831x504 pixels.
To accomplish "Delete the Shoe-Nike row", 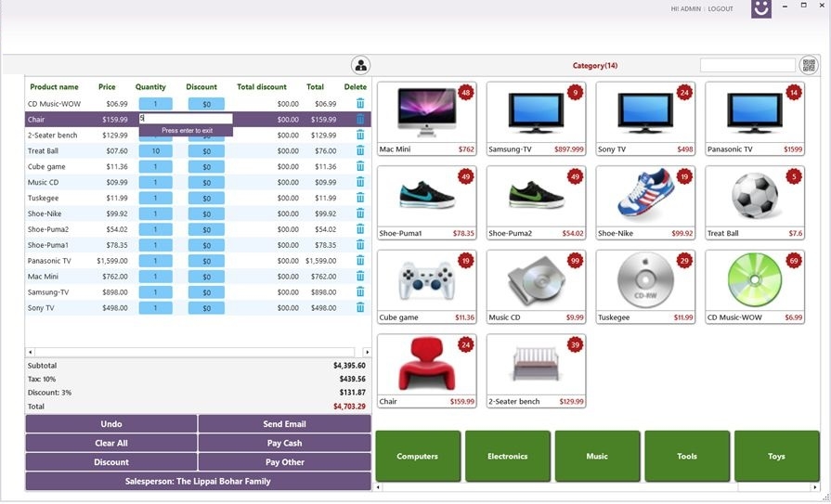I will tap(360, 213).
